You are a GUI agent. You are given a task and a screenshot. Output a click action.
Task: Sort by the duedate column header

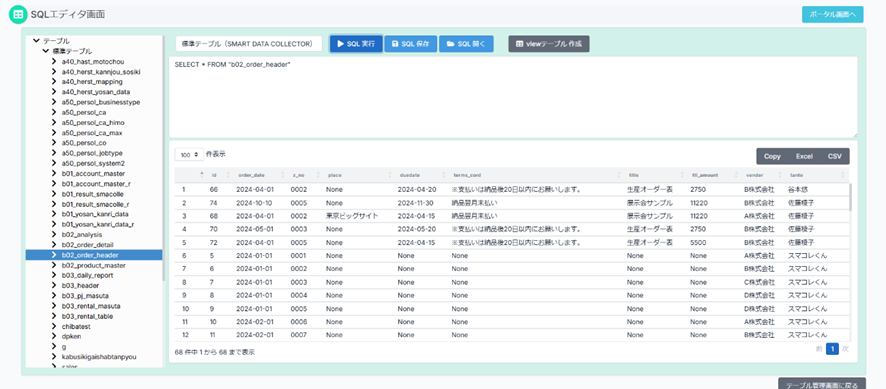[421, 175]
